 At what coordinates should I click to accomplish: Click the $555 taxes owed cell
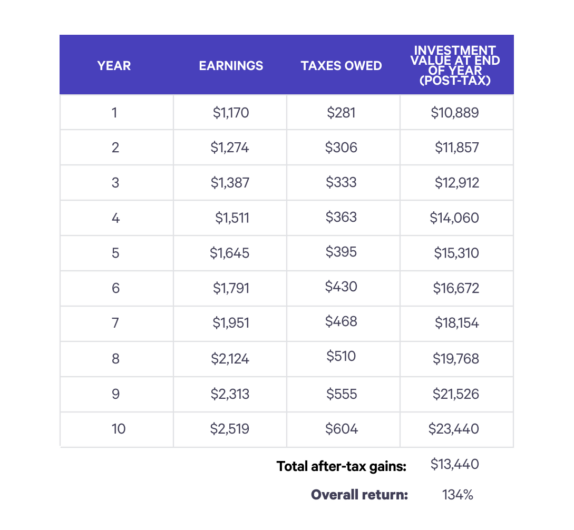click(342, 394)
